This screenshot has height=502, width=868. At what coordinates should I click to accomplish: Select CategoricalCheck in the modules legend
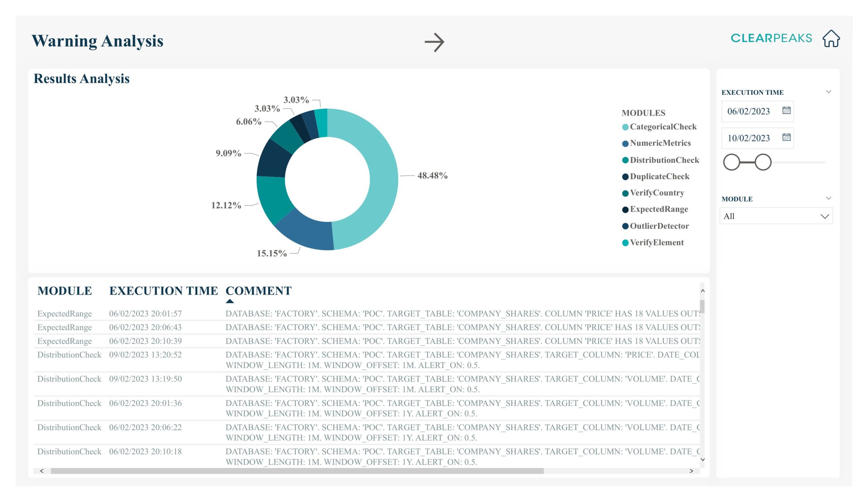(659, 127)
